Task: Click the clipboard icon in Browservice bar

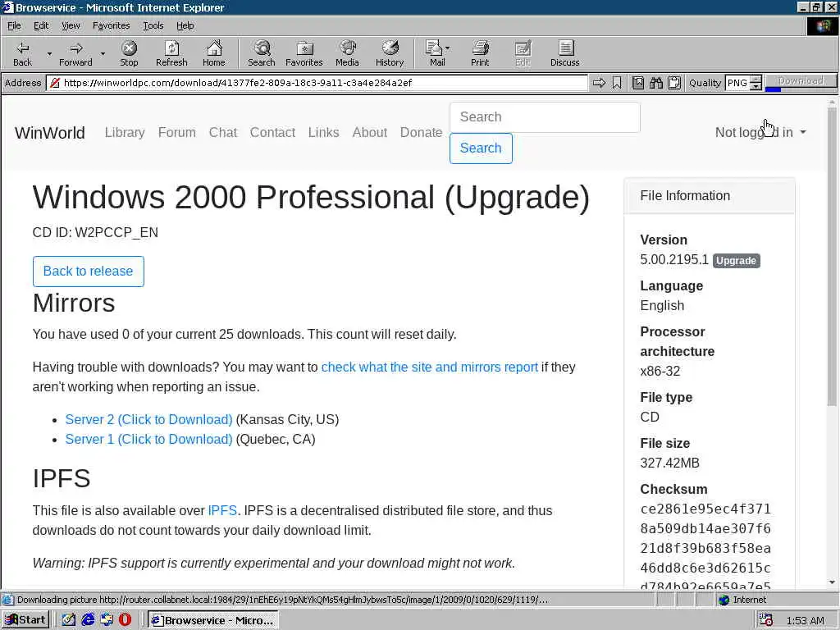Action: [674, 83]
